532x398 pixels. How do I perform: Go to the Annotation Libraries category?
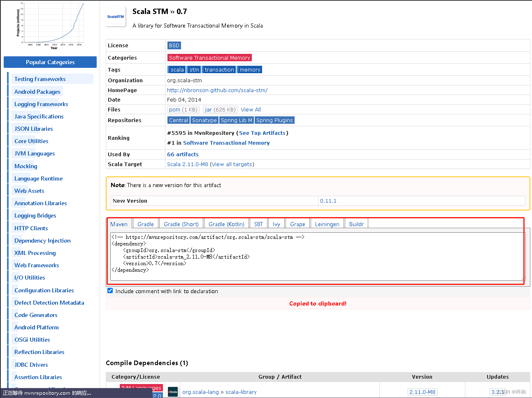click(x=41, y=204)
